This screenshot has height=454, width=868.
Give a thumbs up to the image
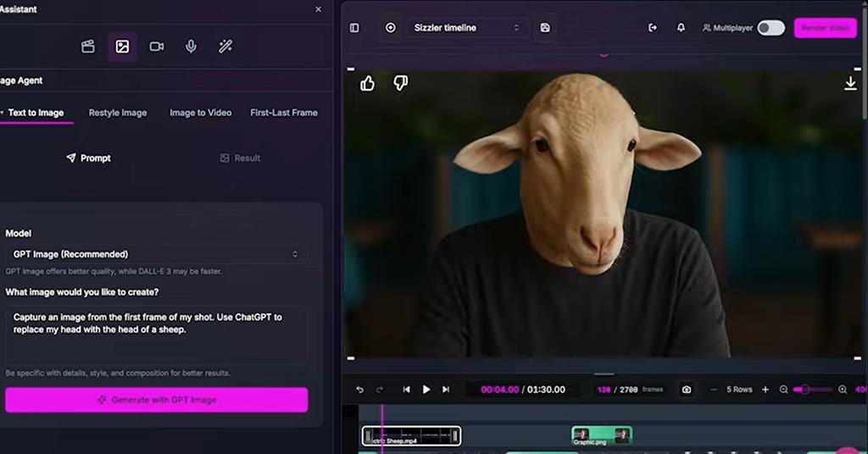point(368,84)
